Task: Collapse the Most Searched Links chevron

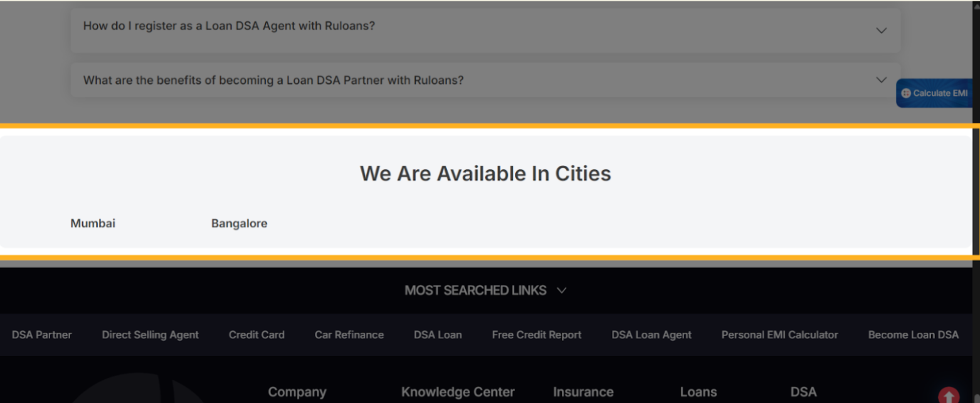Action: [562, 291]
